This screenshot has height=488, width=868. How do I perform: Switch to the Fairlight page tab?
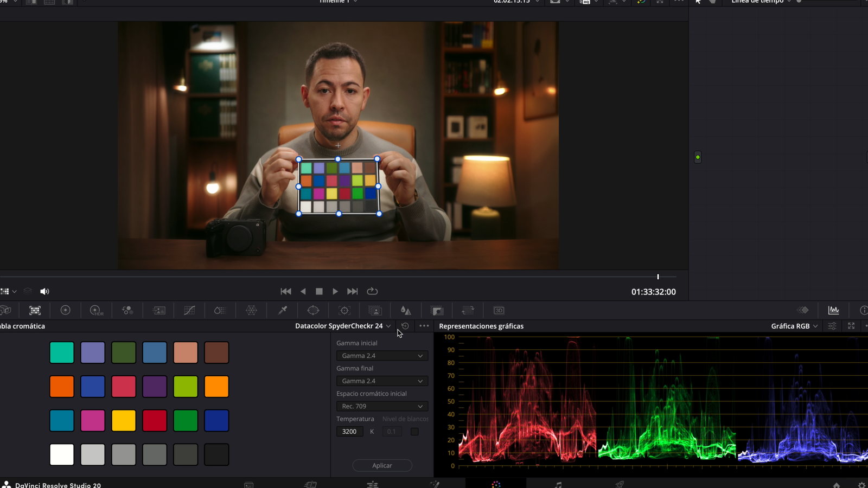tap(558, 484)
